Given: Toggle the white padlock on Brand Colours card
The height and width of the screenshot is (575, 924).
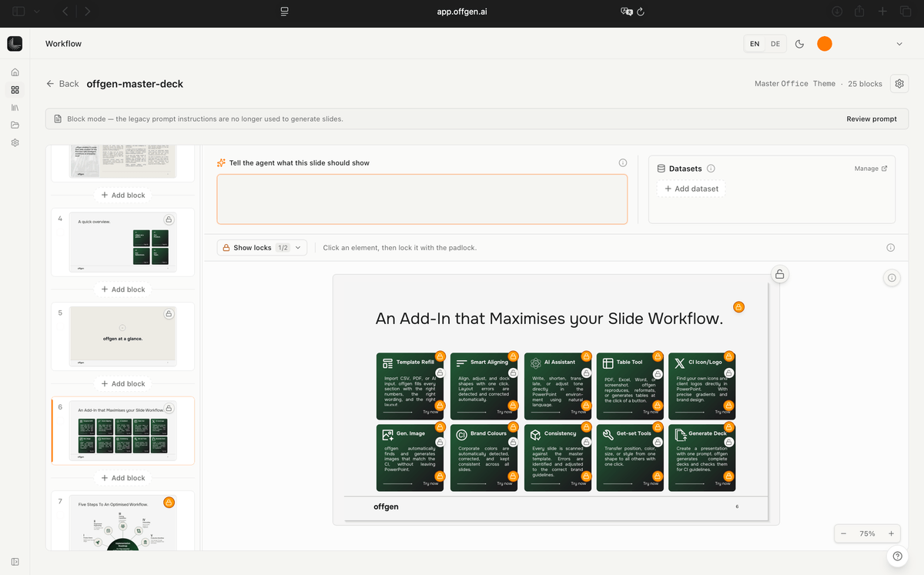Looking at the screenshot, I should pos(513,442).
